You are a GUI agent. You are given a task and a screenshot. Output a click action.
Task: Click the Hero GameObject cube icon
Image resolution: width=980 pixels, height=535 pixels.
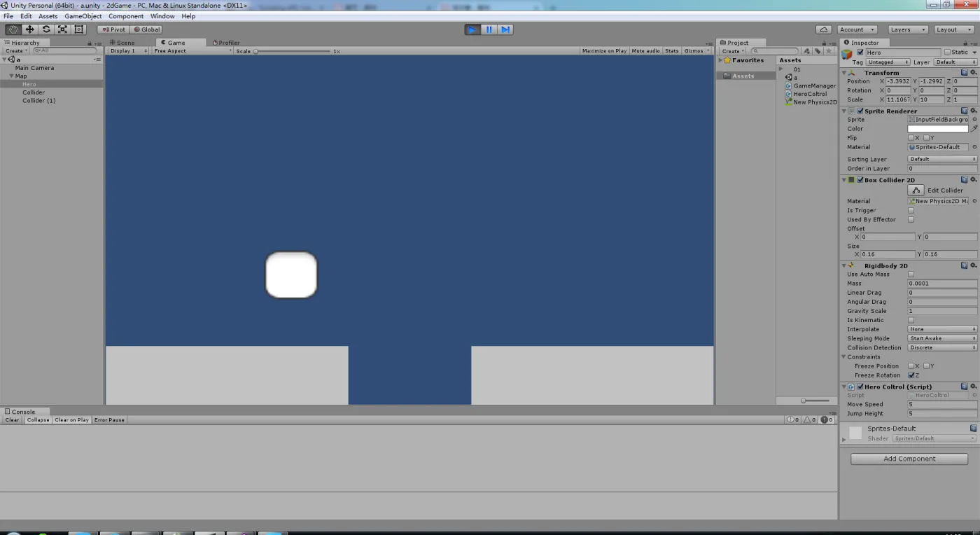pyautogui.click(x=847, y=55)
